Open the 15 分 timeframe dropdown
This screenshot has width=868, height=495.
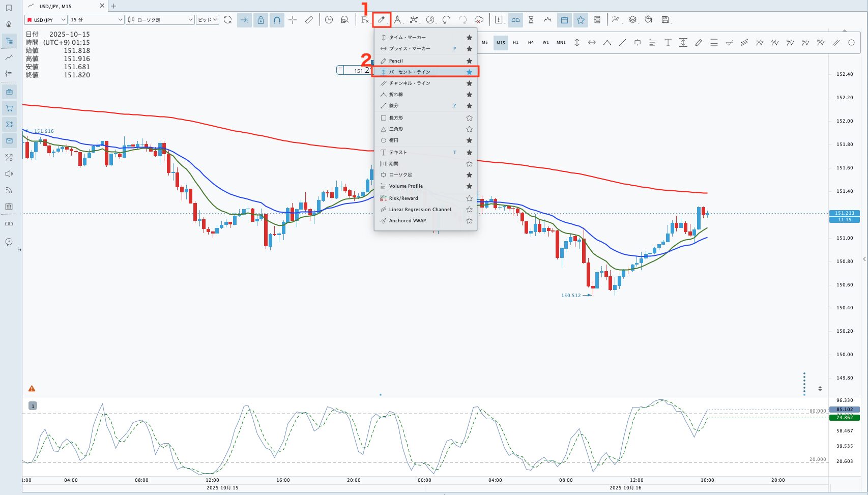(x=96, y=20)
